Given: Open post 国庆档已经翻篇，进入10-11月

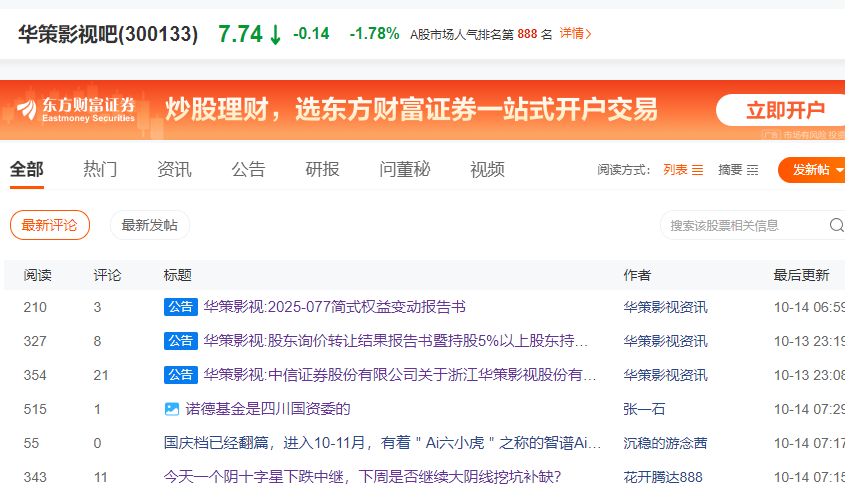Looking at the screenshot, I should [x=382, y=442].
